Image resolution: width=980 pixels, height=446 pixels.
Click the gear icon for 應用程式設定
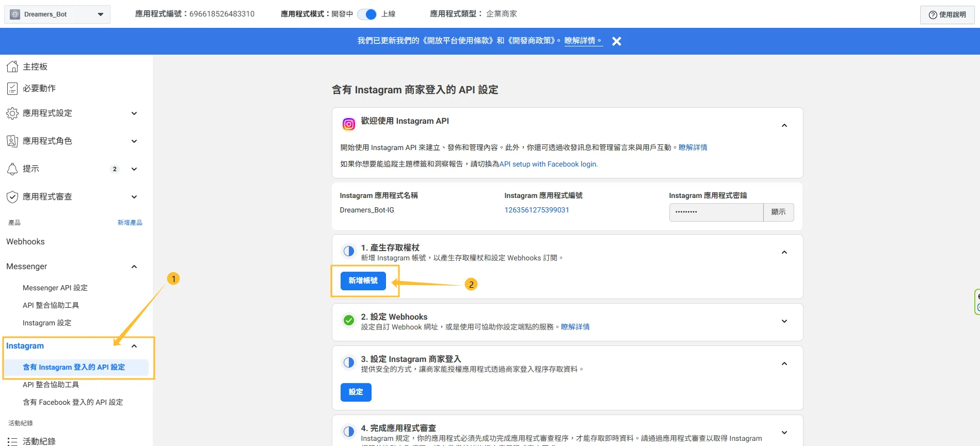coord(12,113)
